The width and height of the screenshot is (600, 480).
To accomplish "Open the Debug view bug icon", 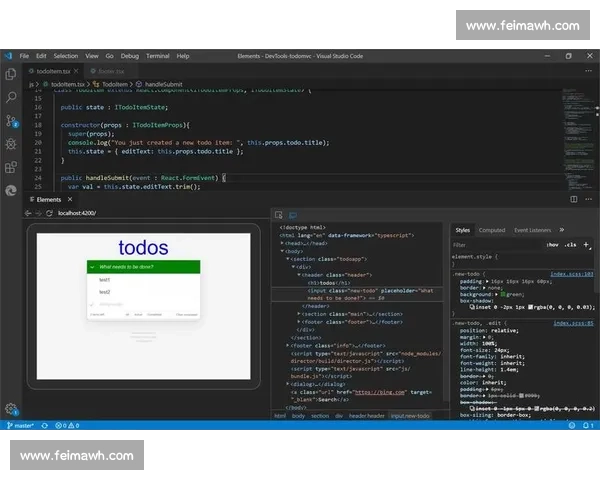I will point(11,144).
